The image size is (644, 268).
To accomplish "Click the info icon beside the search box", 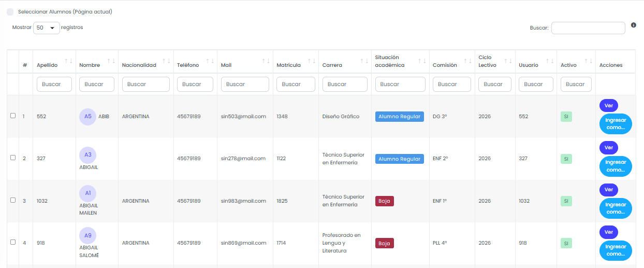I will tap(634, 25).
